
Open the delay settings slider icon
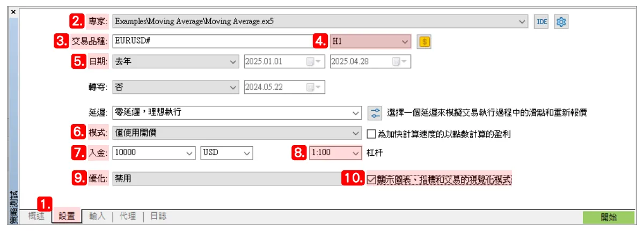coord(375,113)
